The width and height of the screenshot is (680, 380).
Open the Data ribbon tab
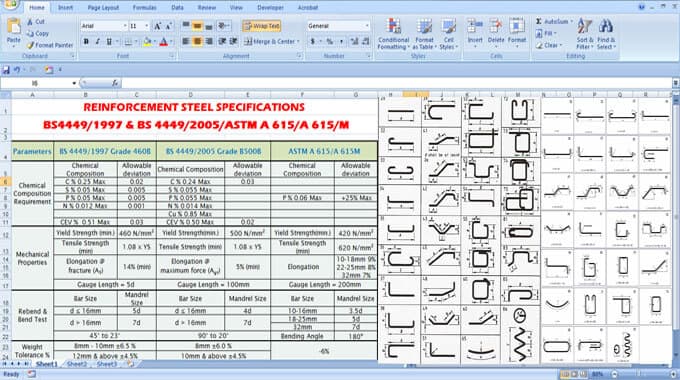(x=177, y=7)
